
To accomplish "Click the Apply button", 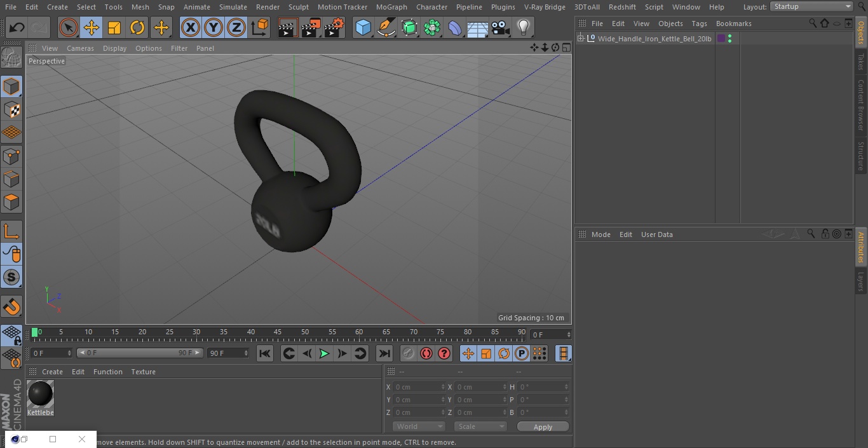I will coord(543,427).
